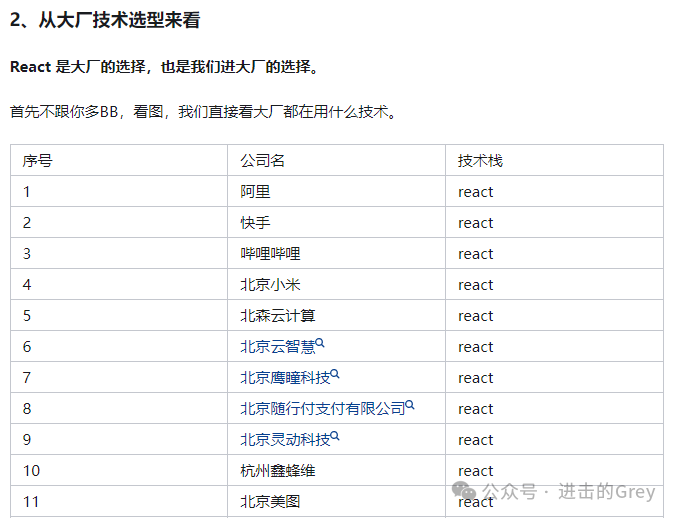Click serial number 4 in the 北京小米 row
This screenshot has height=518, width=675.
click(x=27, y=285)
